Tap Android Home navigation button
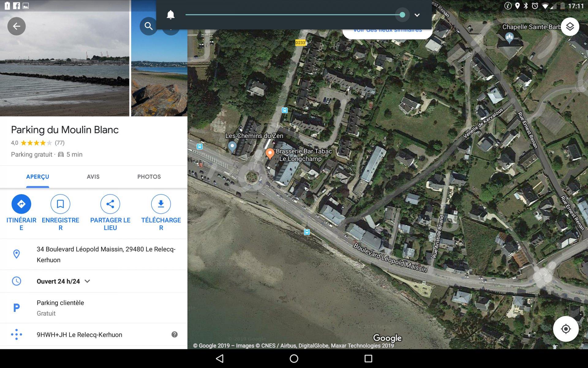 coord(294,358)
